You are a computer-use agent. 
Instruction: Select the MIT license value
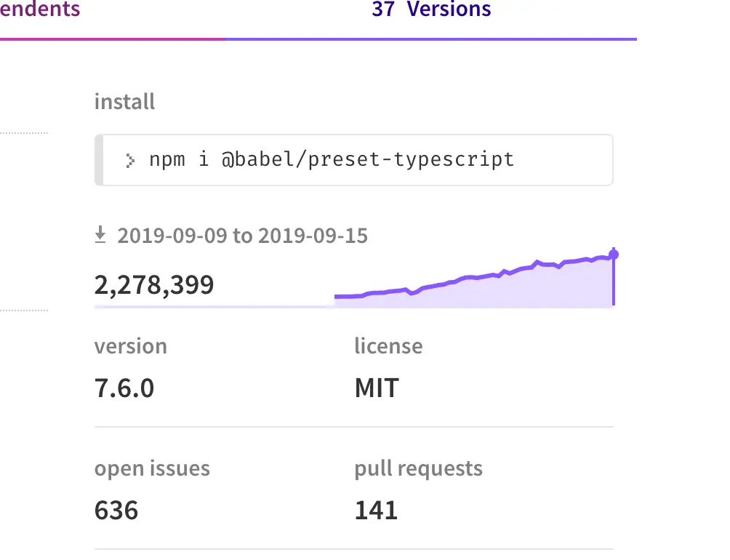click(377, 388)
